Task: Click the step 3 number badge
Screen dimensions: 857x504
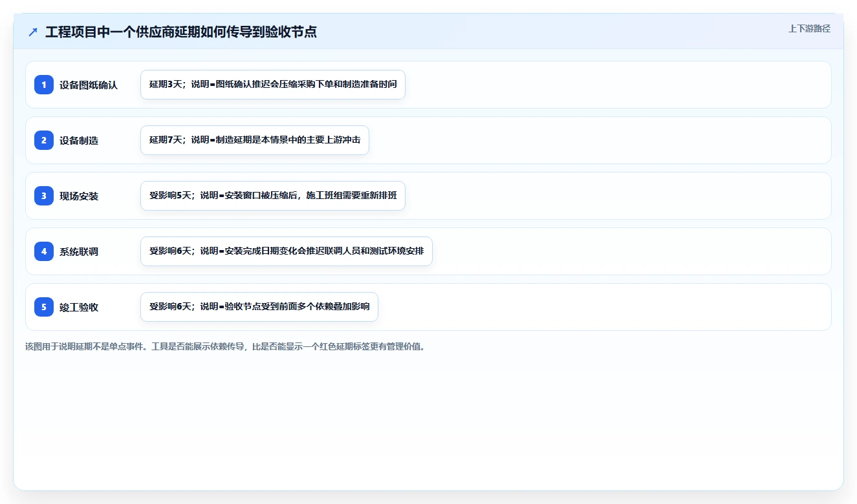Action: coord(44,196)
